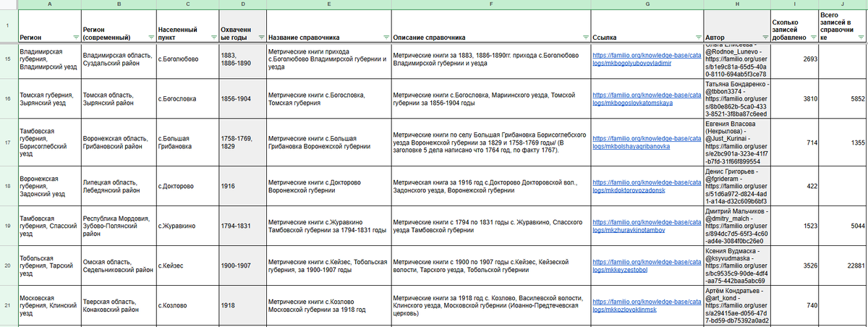Open the mkbolshayagribanovka catalog link
Screen dimensions: 868x327
coord(647,142)
